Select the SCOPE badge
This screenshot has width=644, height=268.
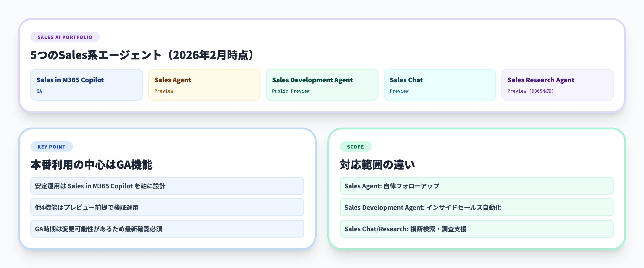click(356, 147)
